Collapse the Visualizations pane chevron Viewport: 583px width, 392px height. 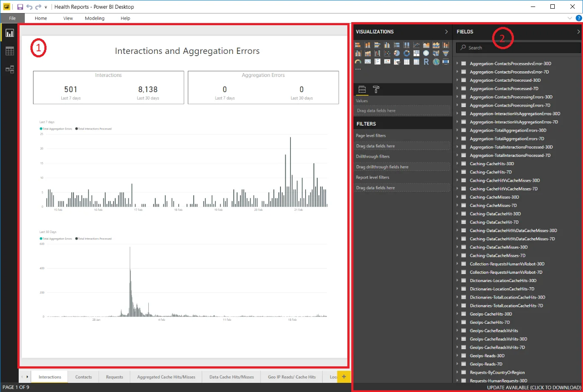[x=446, y=32]
